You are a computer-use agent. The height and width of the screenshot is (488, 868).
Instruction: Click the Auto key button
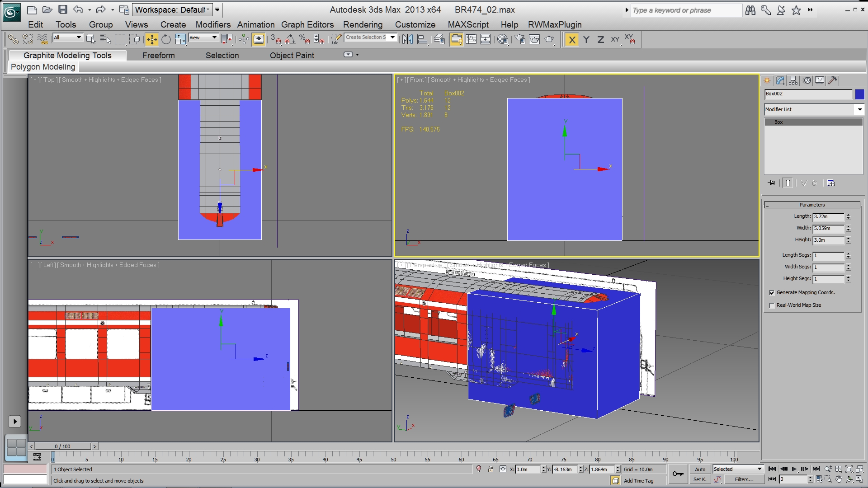tap(700, 469)
